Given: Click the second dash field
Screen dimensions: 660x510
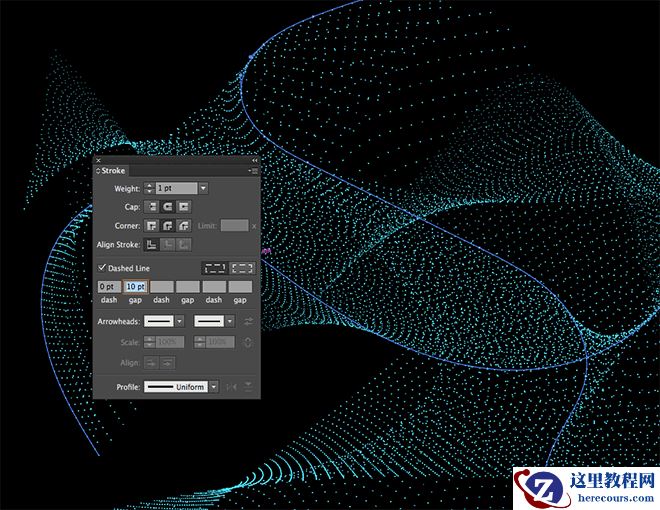Looking at the screenshot, I should 162,287.
